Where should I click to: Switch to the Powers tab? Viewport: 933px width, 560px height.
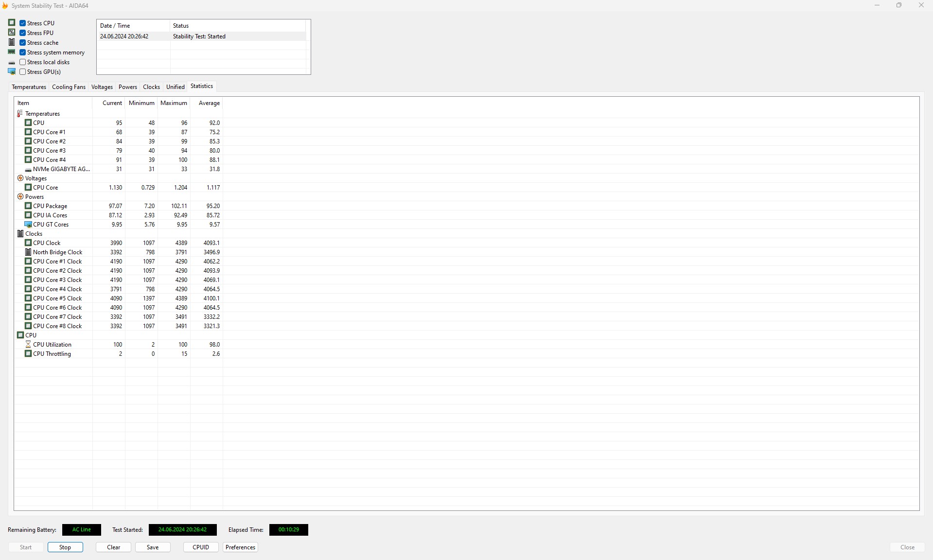128,87
